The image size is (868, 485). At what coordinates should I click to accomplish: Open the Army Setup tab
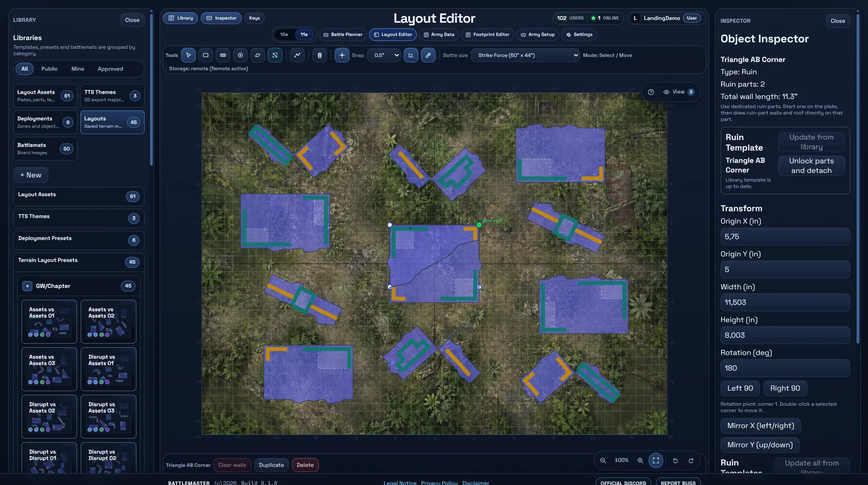point(538,34)
